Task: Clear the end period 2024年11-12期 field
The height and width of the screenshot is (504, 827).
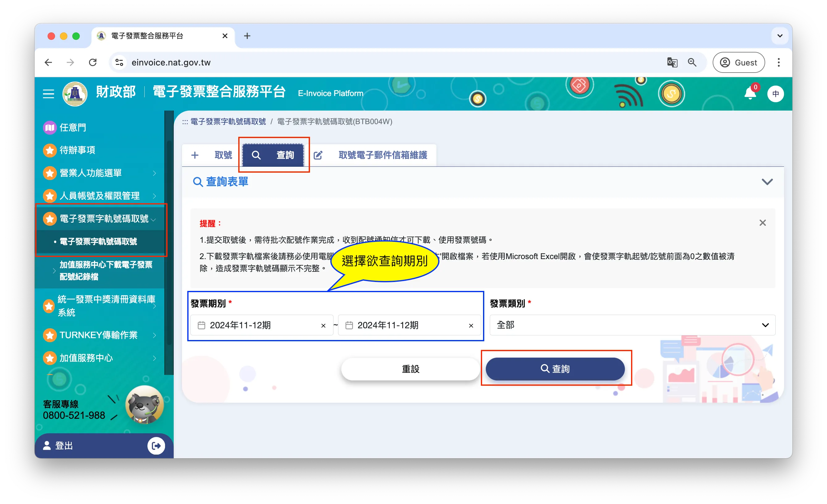Action: (471, 325)
